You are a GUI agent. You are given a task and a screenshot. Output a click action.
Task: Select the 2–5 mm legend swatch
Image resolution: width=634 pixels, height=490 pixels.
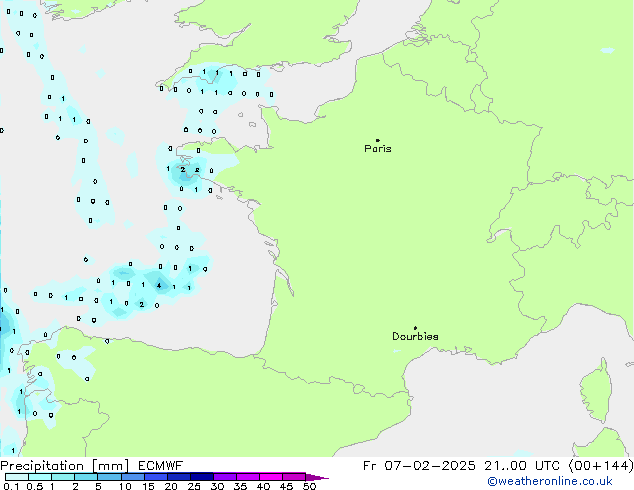pyautogui.click(x=86, y=477)
